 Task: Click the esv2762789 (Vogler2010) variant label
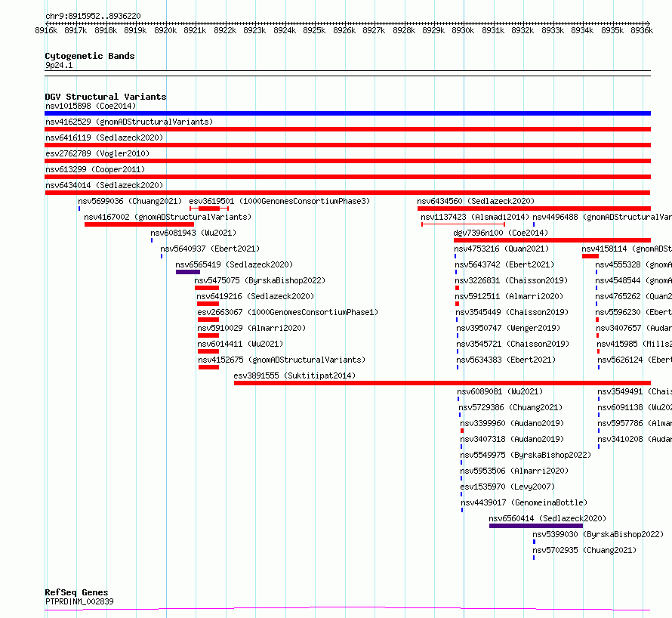click(97, 153)
